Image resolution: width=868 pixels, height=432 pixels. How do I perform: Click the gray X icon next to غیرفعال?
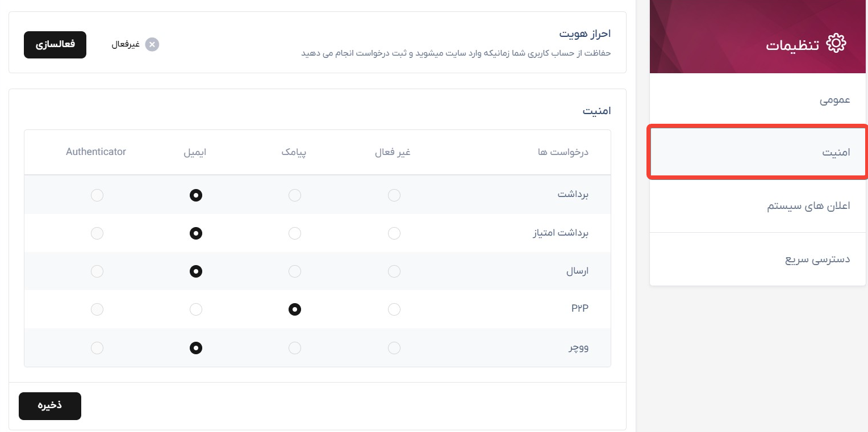coord(152,44)
